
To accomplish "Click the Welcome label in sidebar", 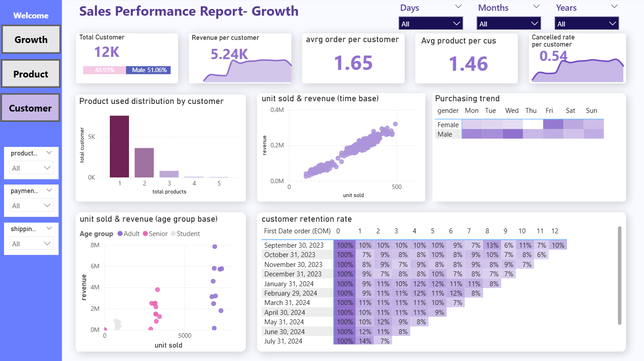I will [x=31, y=16].
